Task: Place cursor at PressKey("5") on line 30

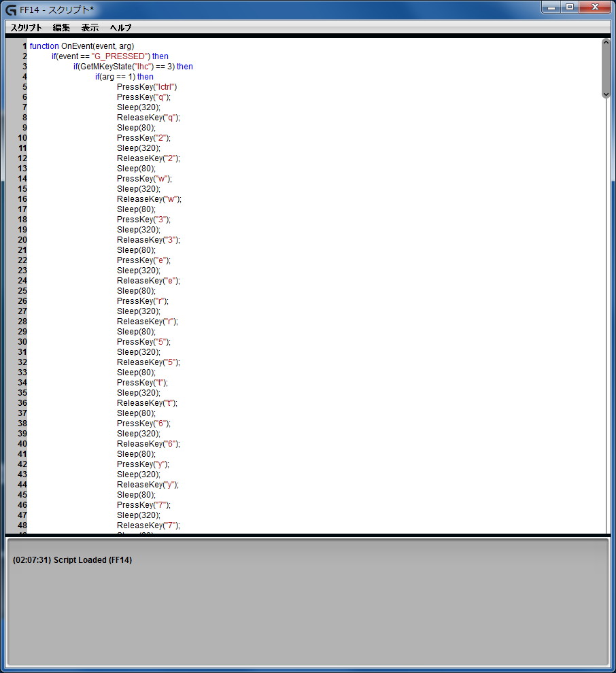Action: pyautogui.click(x=143, y=342)
